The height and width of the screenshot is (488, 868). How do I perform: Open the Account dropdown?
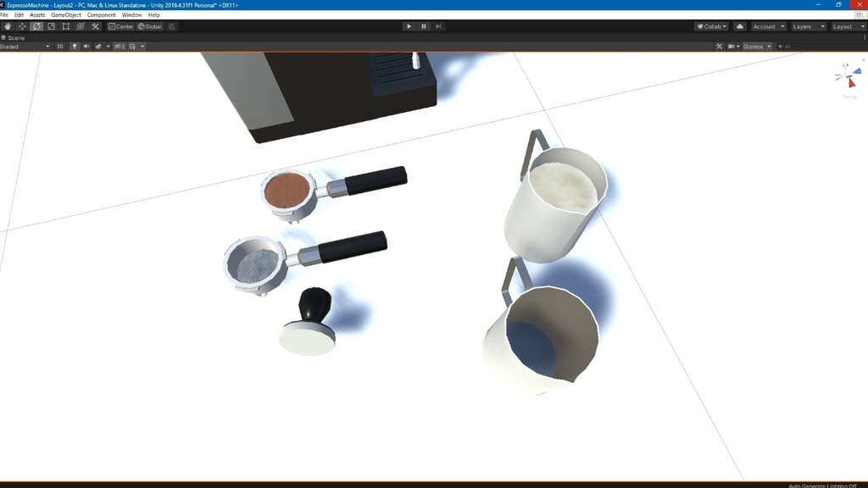(768, 26)
